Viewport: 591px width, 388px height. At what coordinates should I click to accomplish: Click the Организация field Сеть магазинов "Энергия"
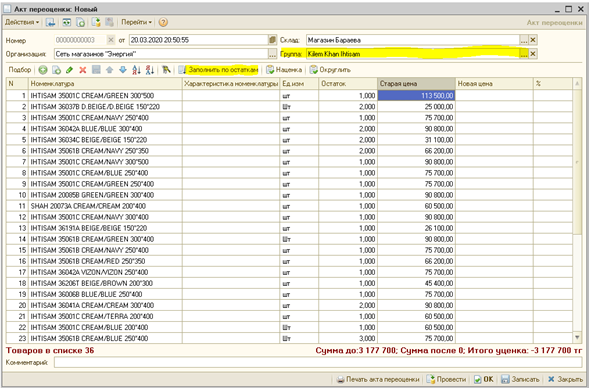pos(161,54)
